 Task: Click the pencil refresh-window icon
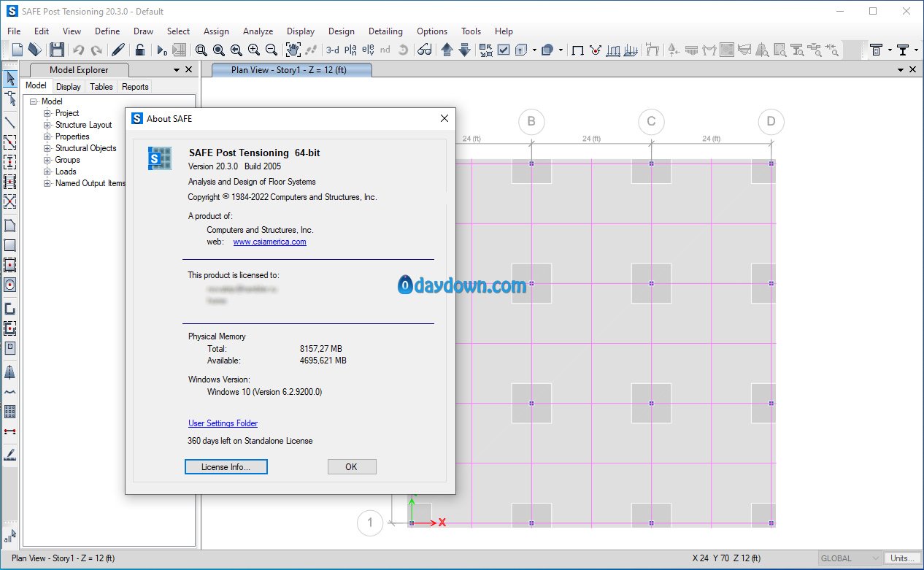pyautogui.click(x=118, y=50)
